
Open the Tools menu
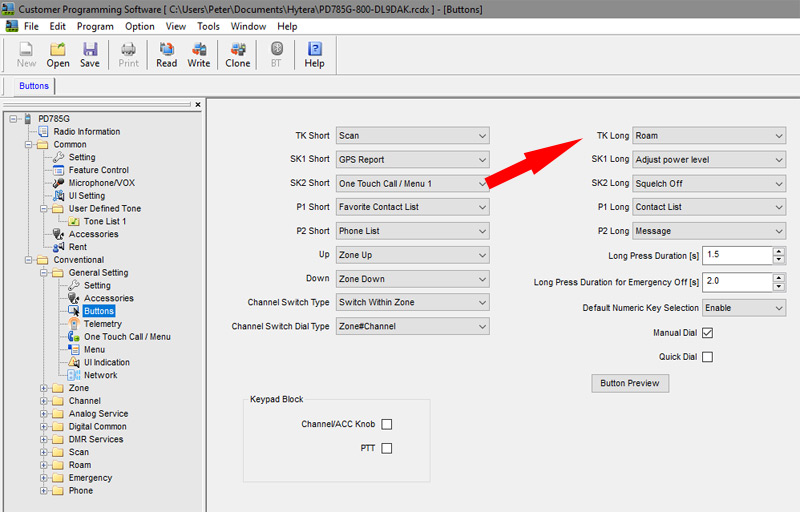pyautogui.click(x=208, y=27)
